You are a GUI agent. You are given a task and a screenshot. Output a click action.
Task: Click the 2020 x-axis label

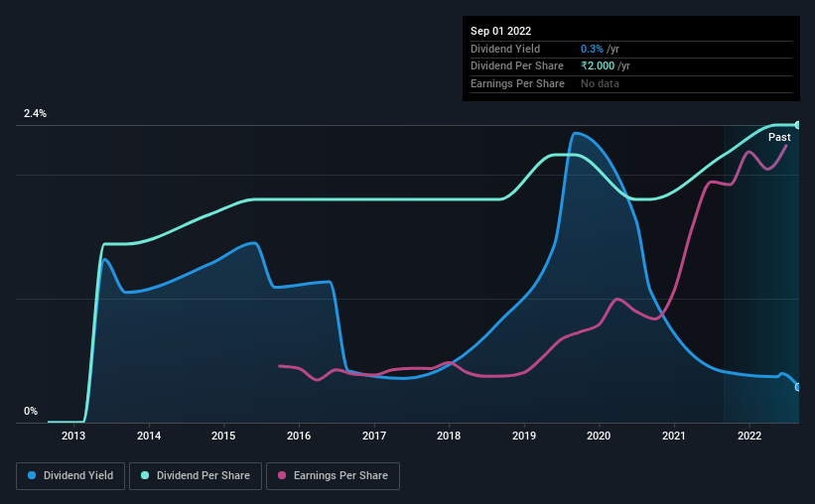(x=599, y=436)
